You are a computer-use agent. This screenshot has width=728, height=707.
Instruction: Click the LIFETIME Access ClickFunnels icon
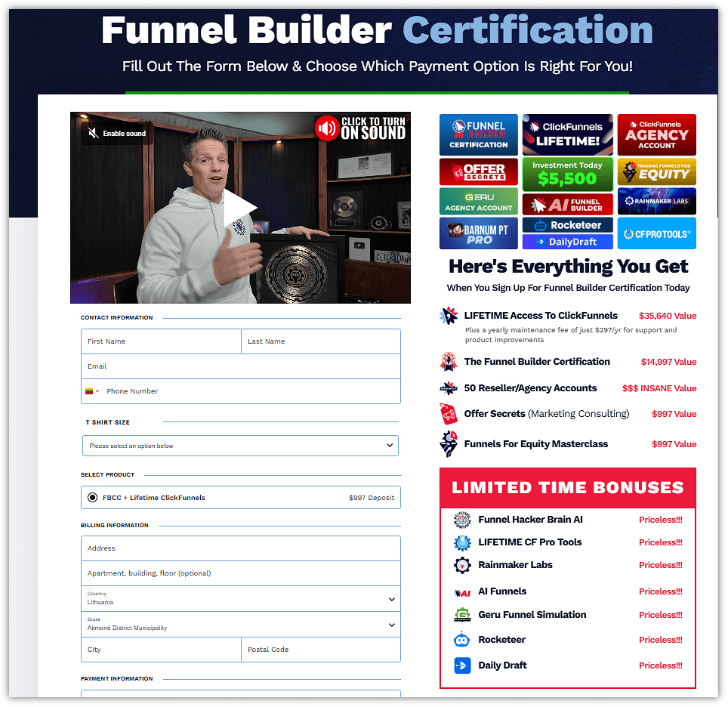[x=449, y=316]
